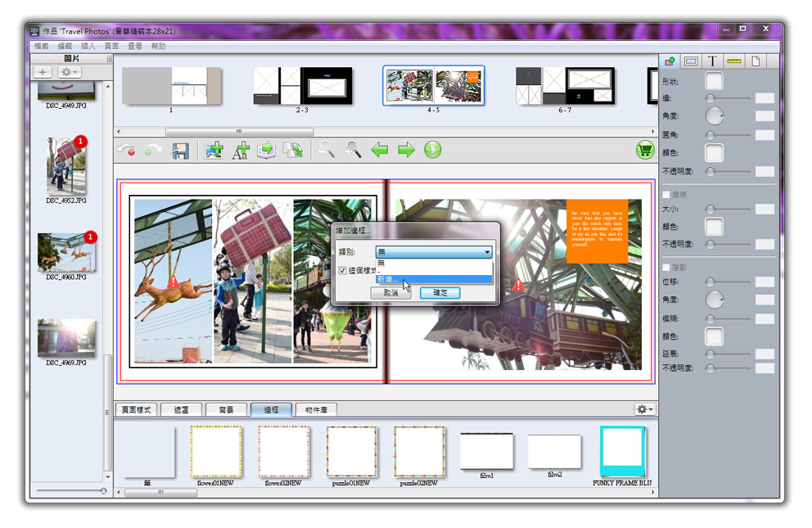
Task: Click the zoom in magnifier icon
Action: 354,150
